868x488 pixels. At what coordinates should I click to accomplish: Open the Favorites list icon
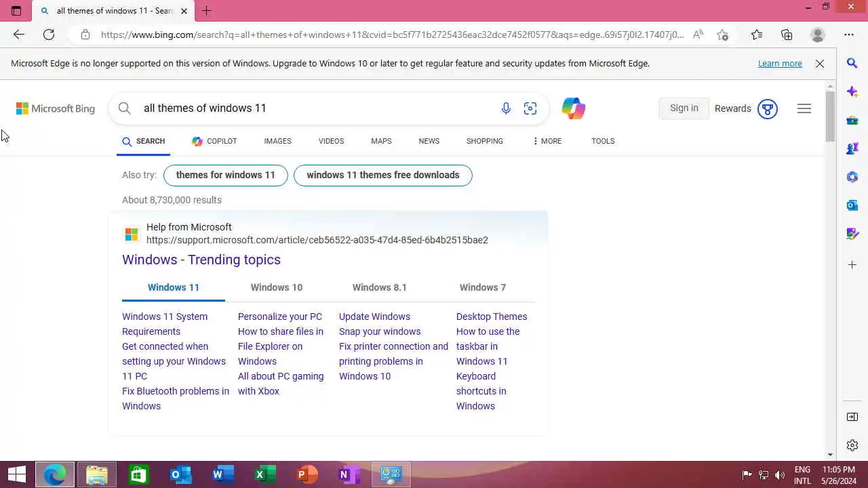[x=757, y=35]
